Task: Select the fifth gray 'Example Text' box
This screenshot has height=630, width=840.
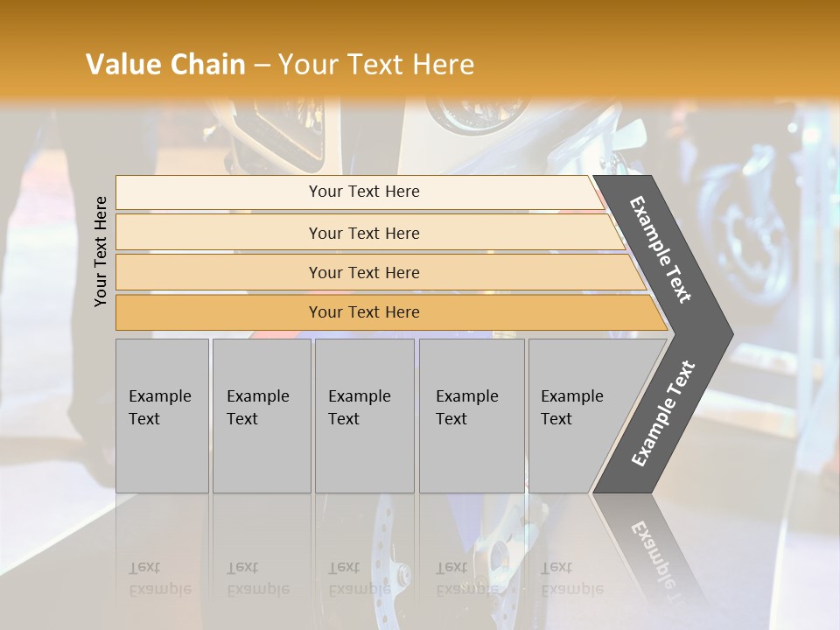Action: [584, 416]
